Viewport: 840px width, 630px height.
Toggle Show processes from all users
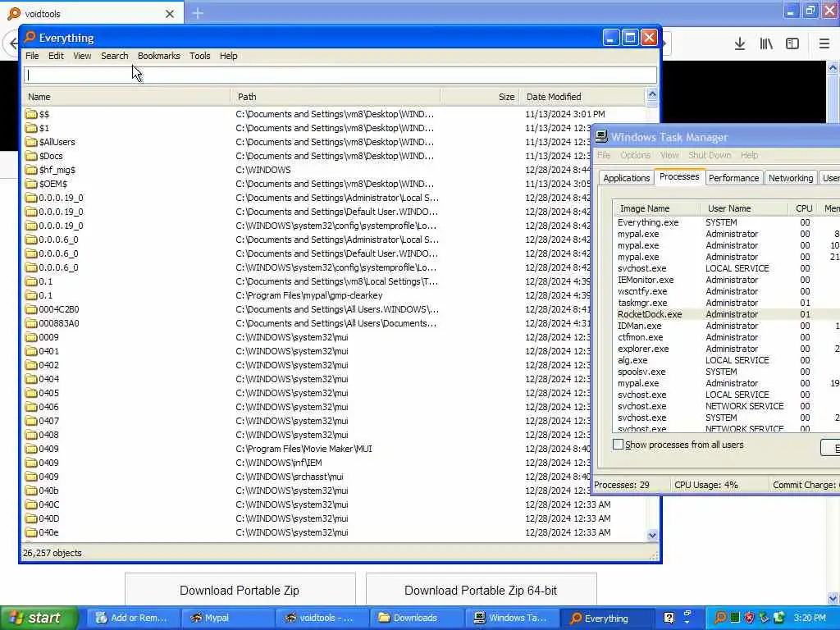(x=618, y=444)
